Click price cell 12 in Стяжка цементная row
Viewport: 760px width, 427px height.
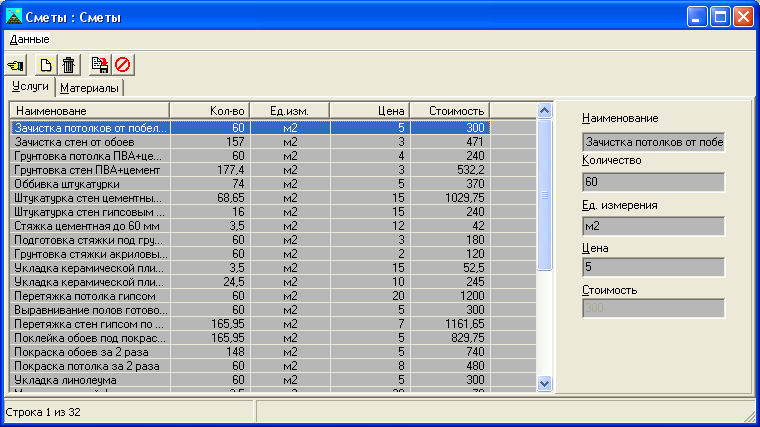[x=370, y=226]
